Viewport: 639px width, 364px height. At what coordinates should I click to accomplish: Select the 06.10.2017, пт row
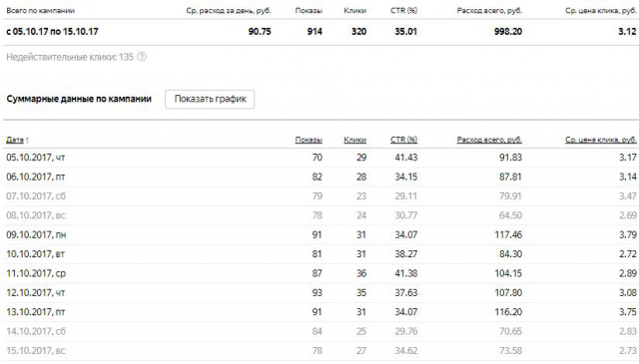(x=321, y=178)
